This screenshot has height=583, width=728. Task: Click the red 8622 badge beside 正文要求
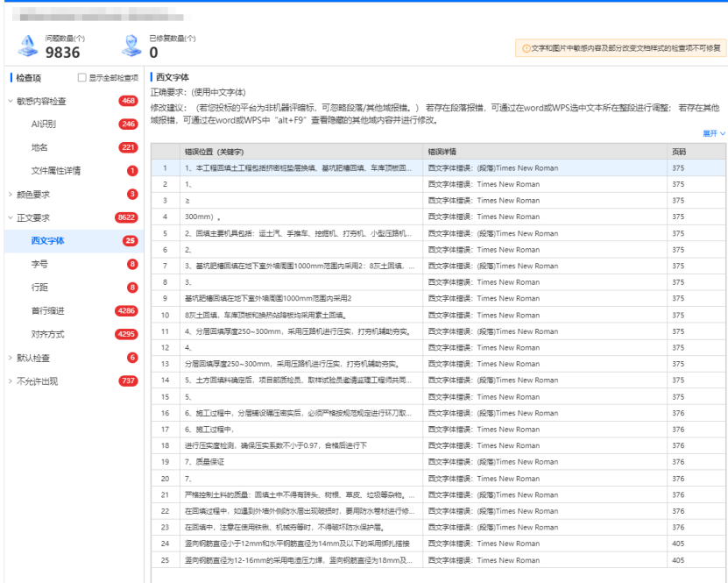[126, 217]
